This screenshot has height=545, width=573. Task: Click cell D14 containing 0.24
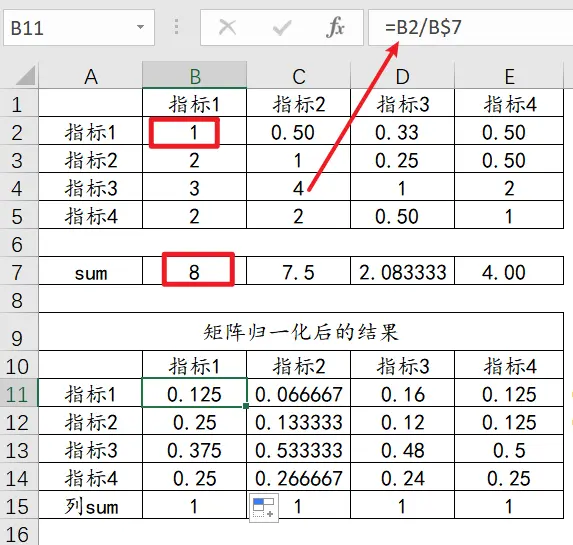pyautogui.click(x=402, y=477)
